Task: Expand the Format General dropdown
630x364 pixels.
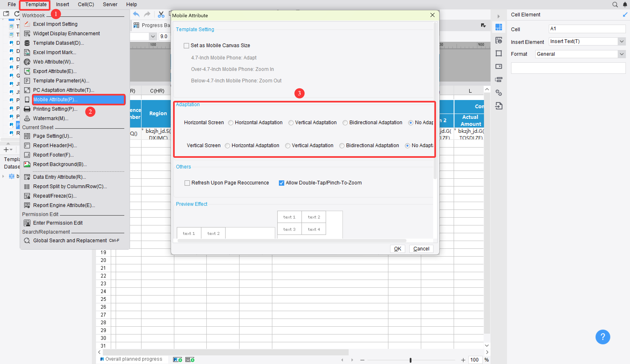Action: tap(622, 54)
